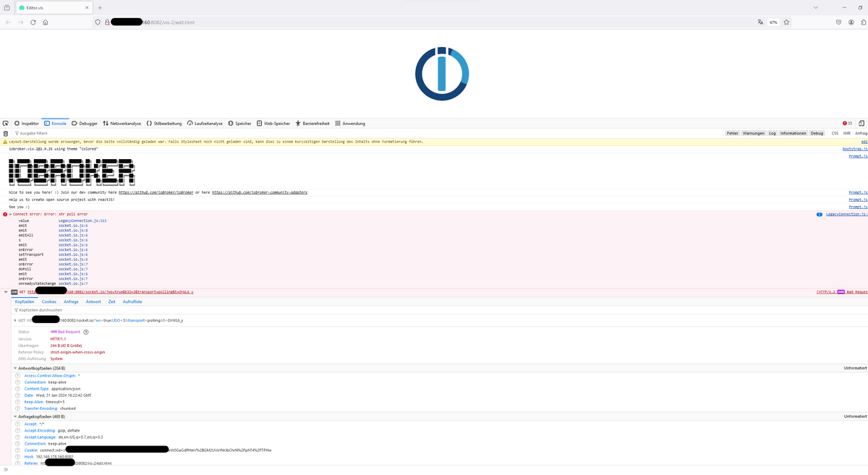
Task: Click the translate page icon in address bar
Action: pos(760,22)
